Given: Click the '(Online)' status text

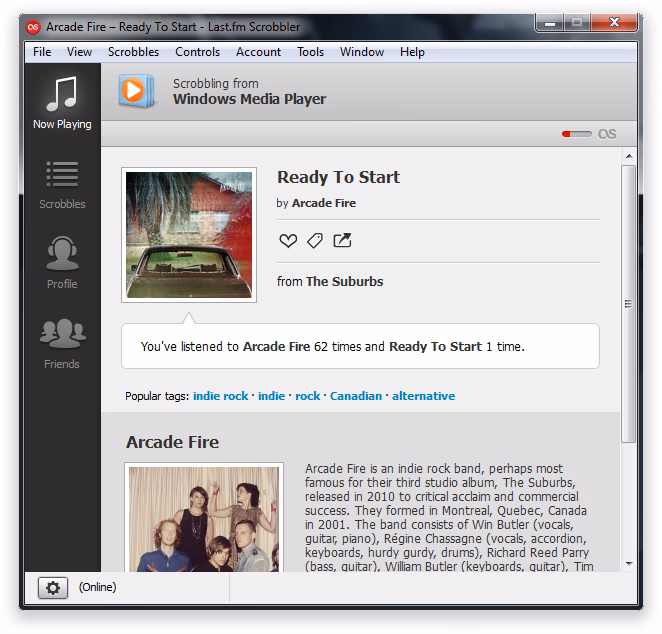Looking at the screenshot, I should click(97, 587).
